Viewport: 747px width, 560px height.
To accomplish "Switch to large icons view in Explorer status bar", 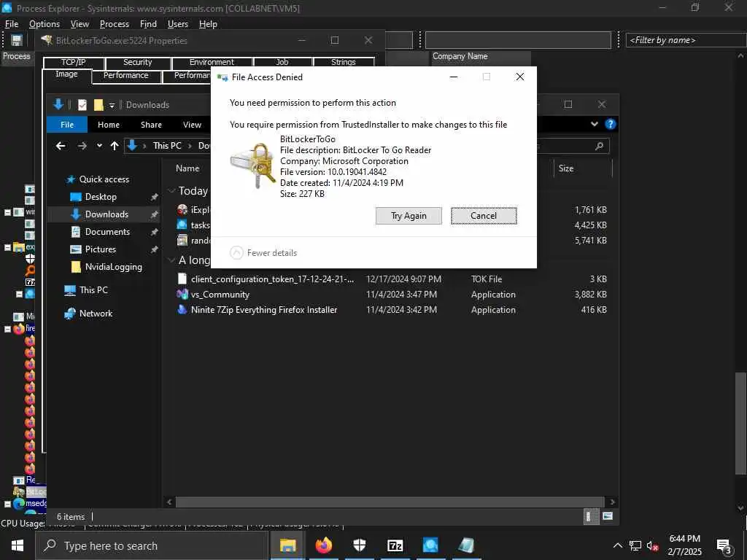I will (x=608, y=516).
